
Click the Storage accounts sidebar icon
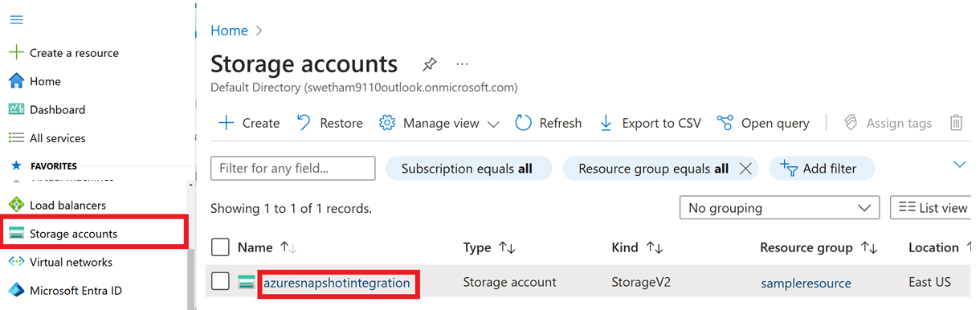(16, 234)
